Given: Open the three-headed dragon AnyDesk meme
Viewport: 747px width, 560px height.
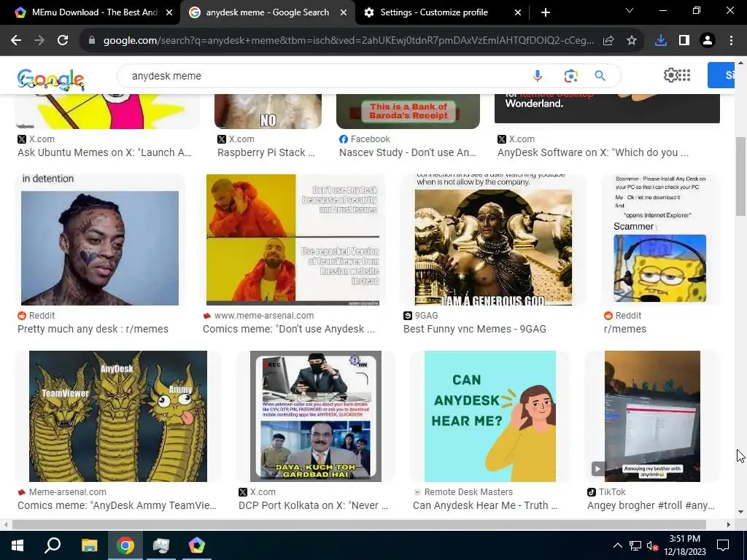Looking at the screenshot, I should tap(118, 416).
